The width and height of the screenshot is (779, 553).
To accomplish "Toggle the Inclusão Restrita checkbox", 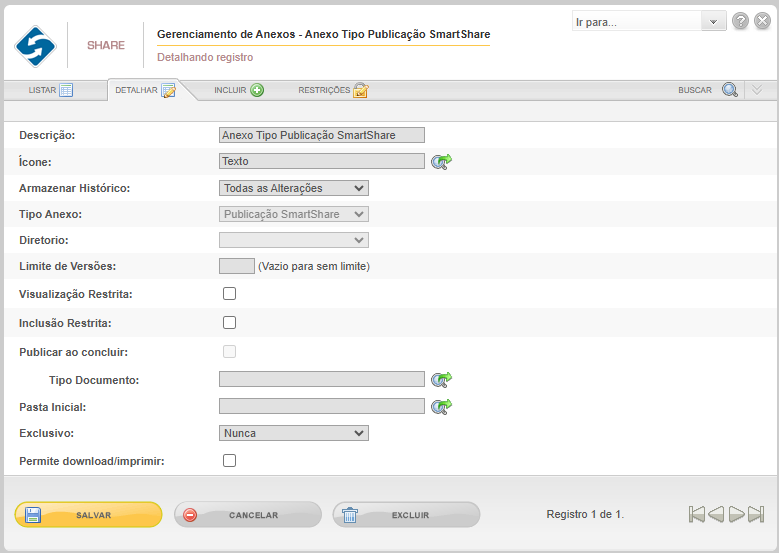I will [230, 322].
